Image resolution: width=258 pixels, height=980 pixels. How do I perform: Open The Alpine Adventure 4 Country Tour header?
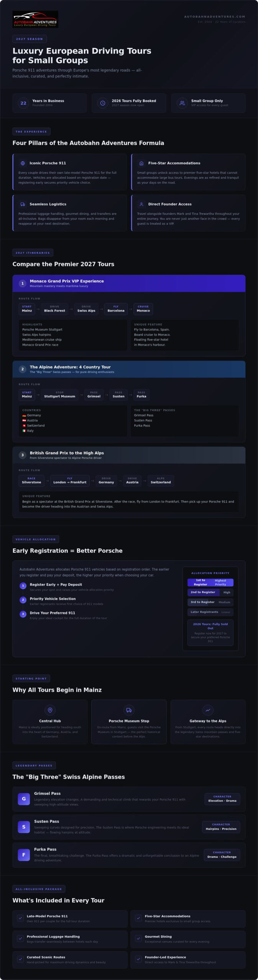coord(129,369)
